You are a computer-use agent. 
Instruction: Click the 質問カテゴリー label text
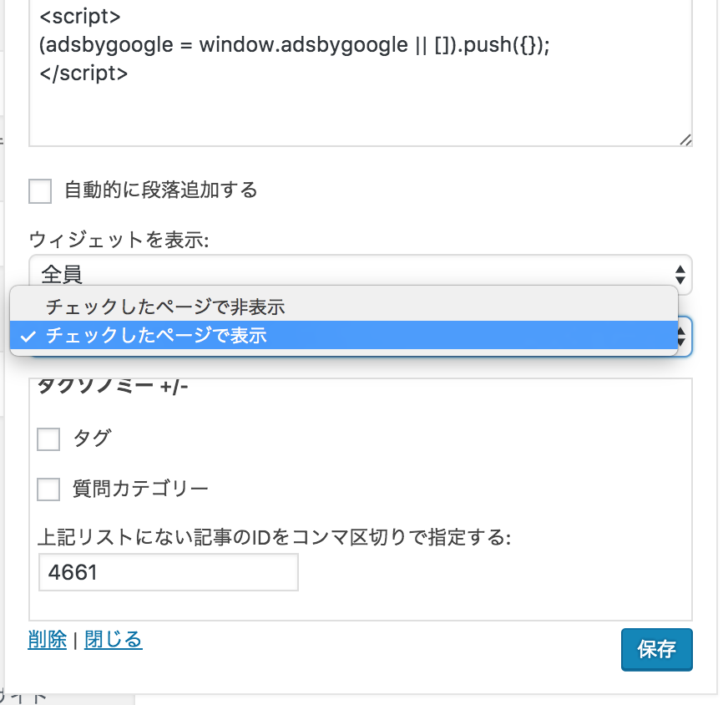[140, 489]
